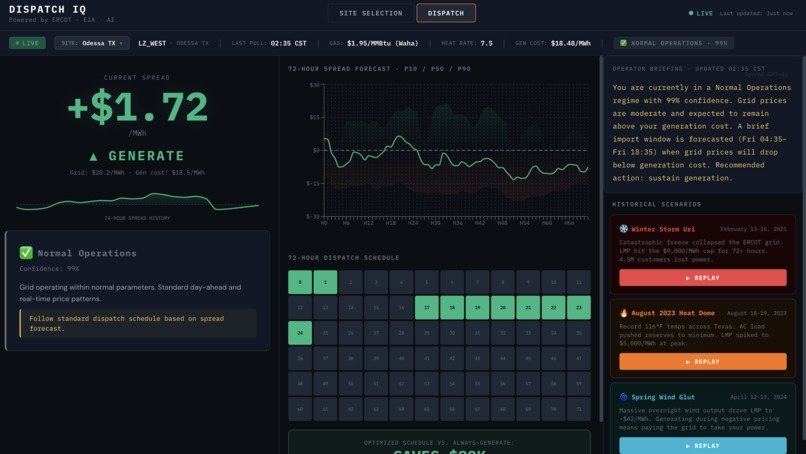806x454 pixels.
Task: Select hour 2 cell in dispatch schedule
Action: tap(351, 282)
